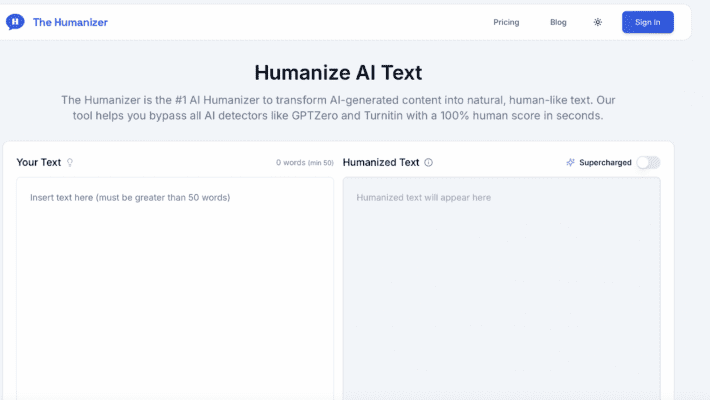
Task: Click the sparkle icon beside Supercharged
Action: coord(571,162)
